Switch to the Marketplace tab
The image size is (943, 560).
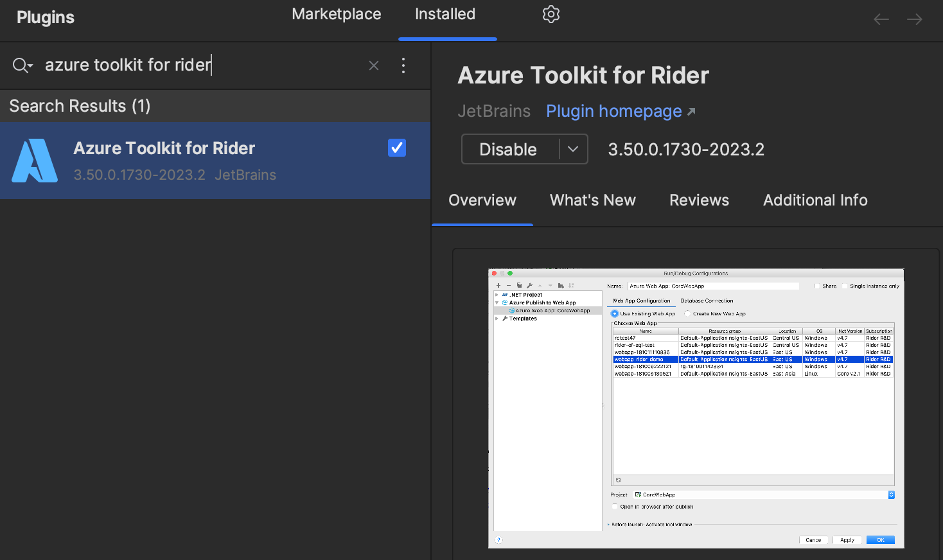click(337, 14)
